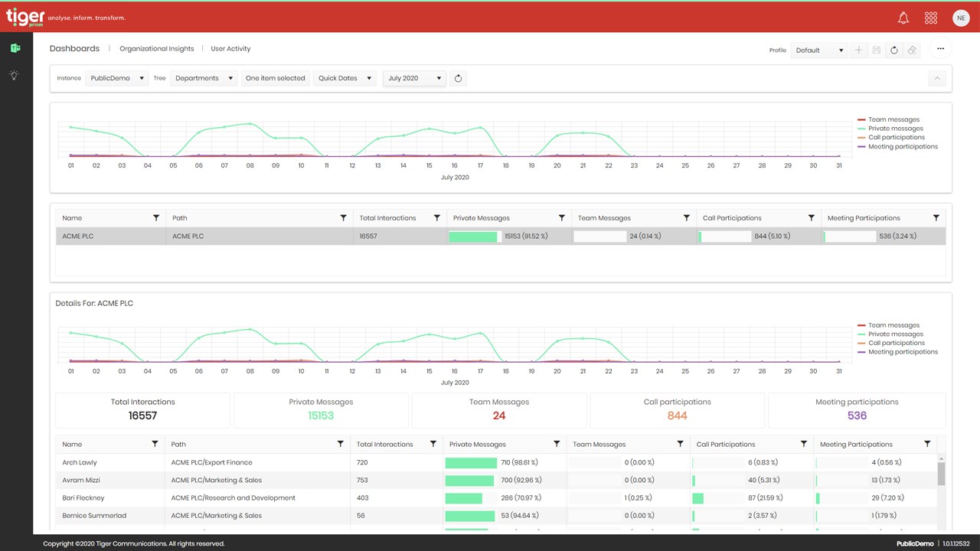Filter Private Messages in the details table
The height and width of the screenshot is (551, 980).
(557, 444)
